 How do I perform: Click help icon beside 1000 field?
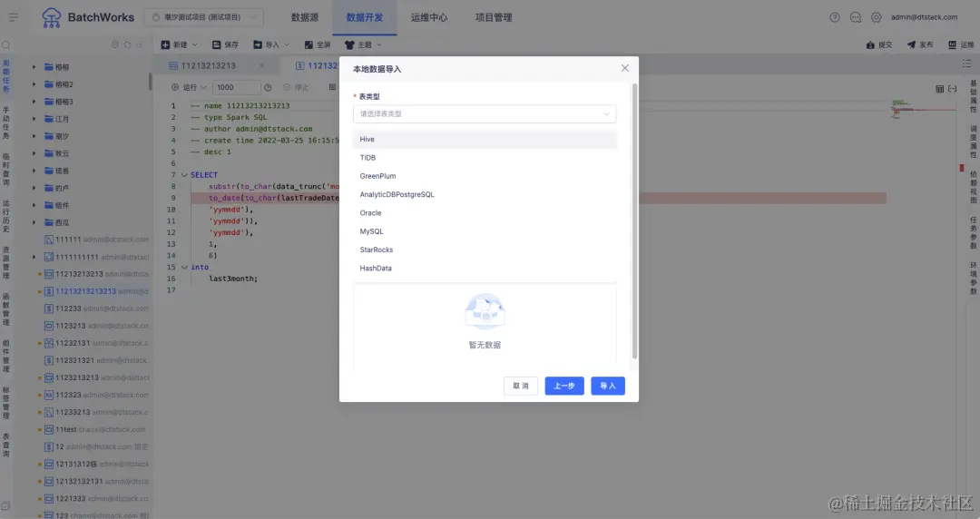tap(268, 87)
